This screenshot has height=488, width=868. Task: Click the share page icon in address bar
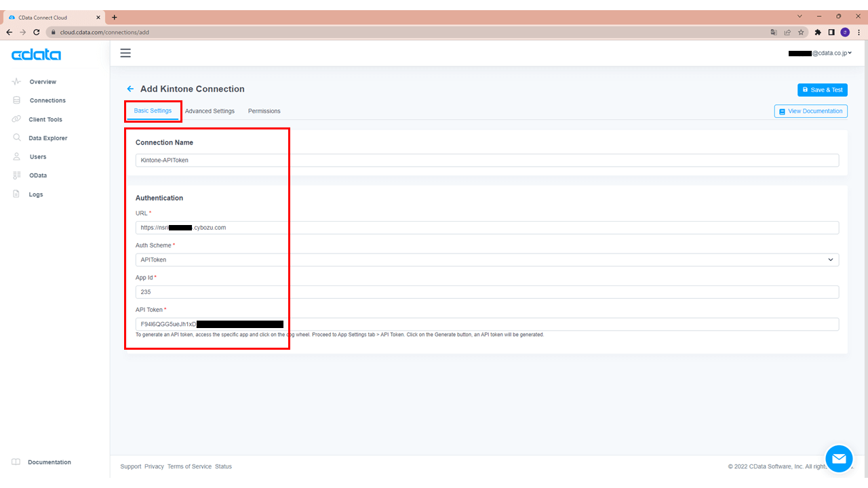[787, 32]
